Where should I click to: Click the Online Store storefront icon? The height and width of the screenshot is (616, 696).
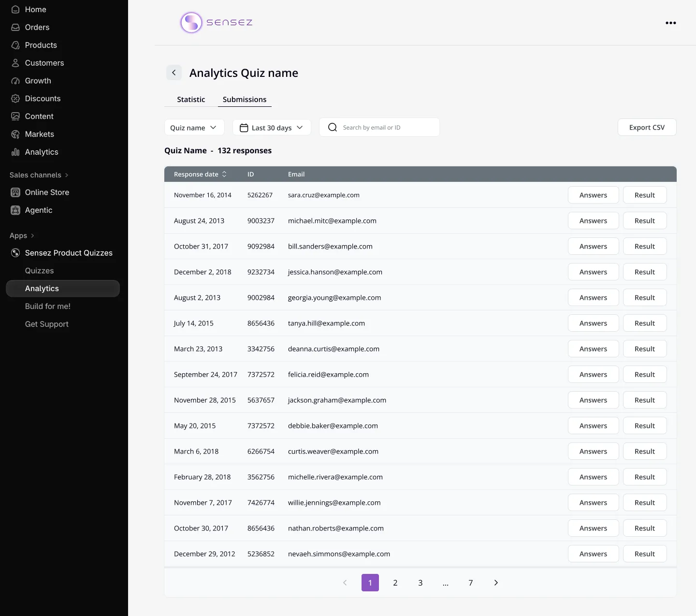(15, 192)
